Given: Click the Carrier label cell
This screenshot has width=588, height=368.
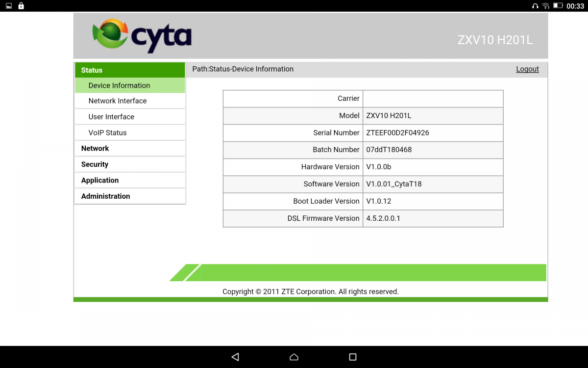Looking at the screenshot, I should point(293,99).
